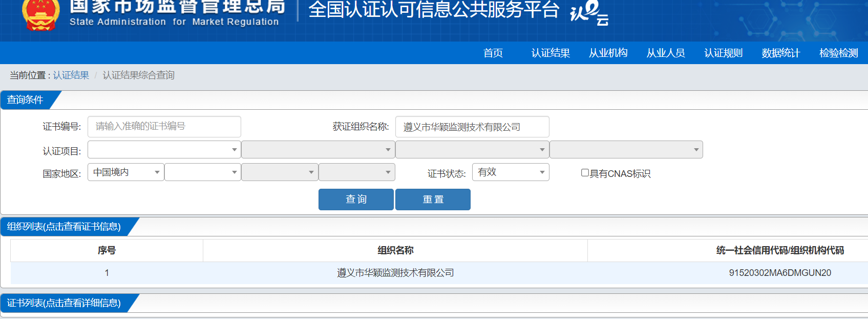Open the second 认证项目 dropdown
868x319 pixels.
(318, 150)
